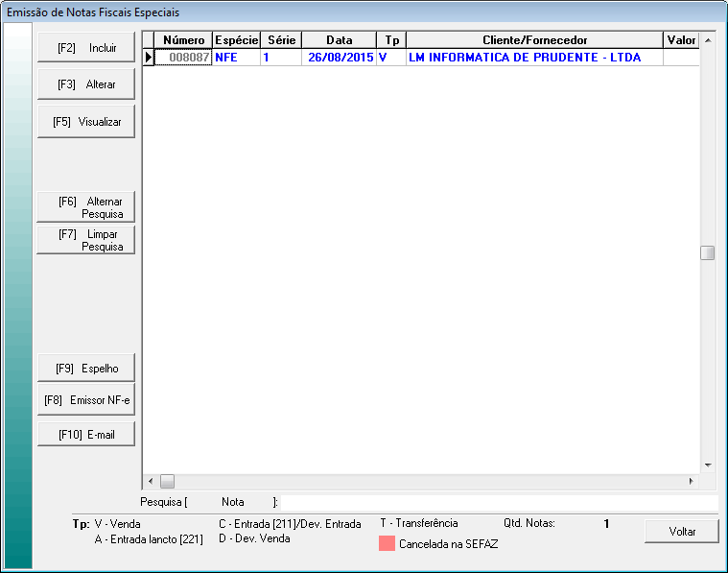The image size is (728, 573).
Task: Click the red Cancelada na SEFAZ swatch
Action: click(387, 543)
